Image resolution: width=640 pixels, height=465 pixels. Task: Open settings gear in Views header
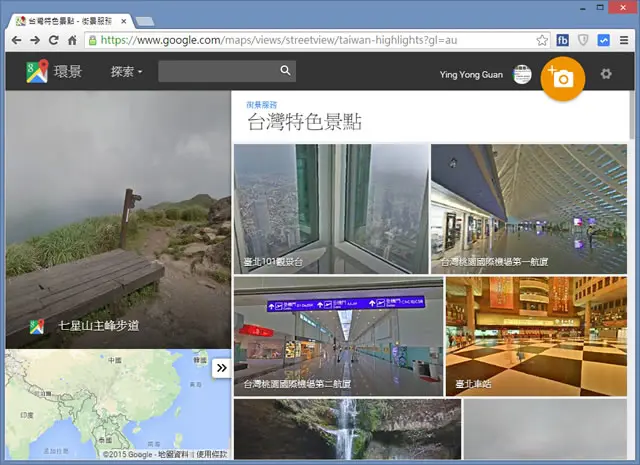click(606, 74)
